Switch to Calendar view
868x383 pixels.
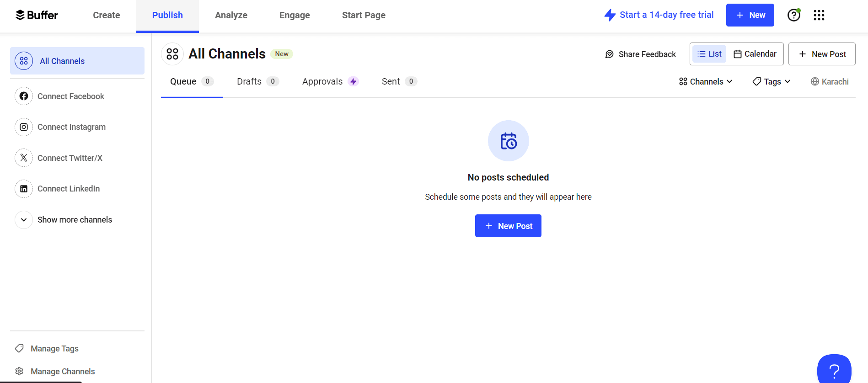[755, 54]
